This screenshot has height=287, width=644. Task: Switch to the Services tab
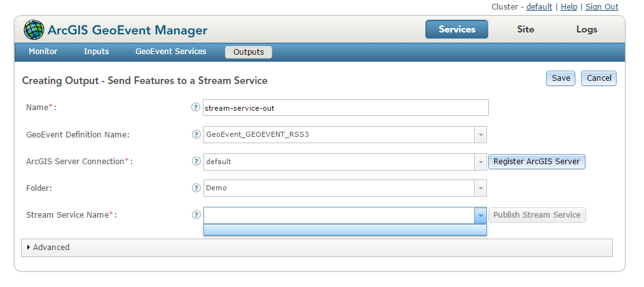pyautogui.click(x=456, y=29)
